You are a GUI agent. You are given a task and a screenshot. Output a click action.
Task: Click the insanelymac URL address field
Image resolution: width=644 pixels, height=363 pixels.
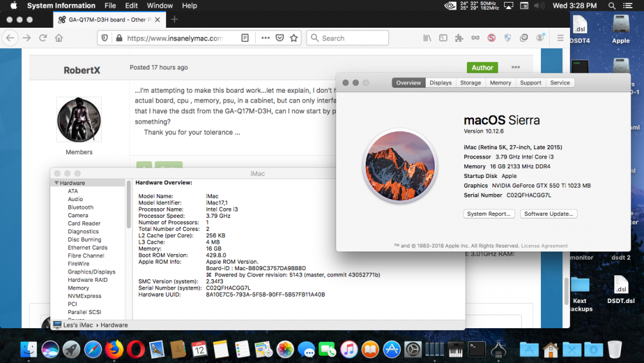coord(175,38)
